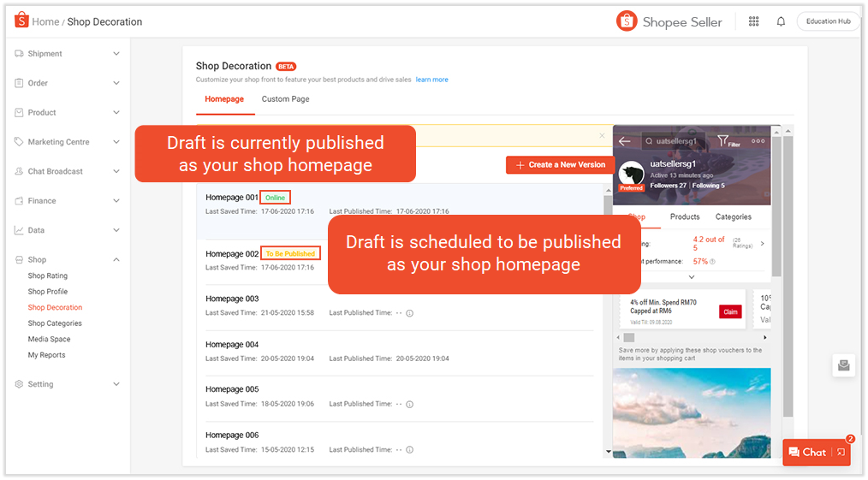Go to Home breadcrumb link
This screenshot has height=480, width=868.
coord(45,21)
